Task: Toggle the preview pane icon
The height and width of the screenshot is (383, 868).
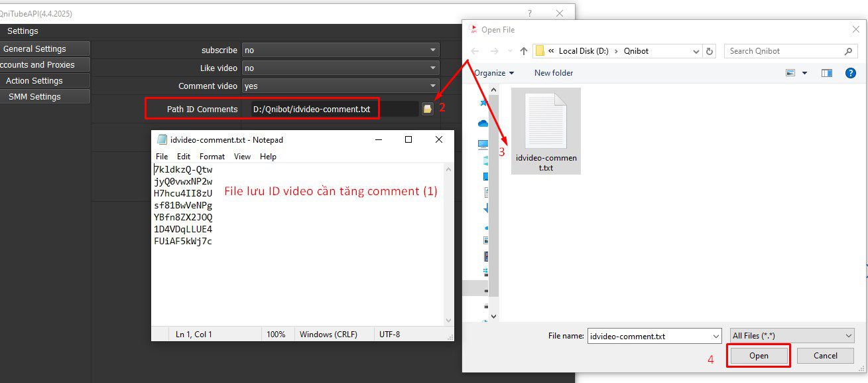Action: (826, 73)
